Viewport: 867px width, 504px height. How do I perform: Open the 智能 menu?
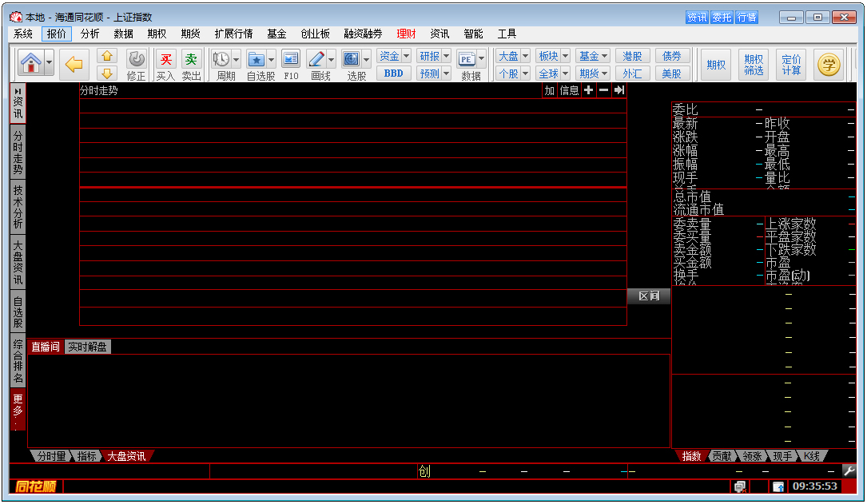(473, 34)
